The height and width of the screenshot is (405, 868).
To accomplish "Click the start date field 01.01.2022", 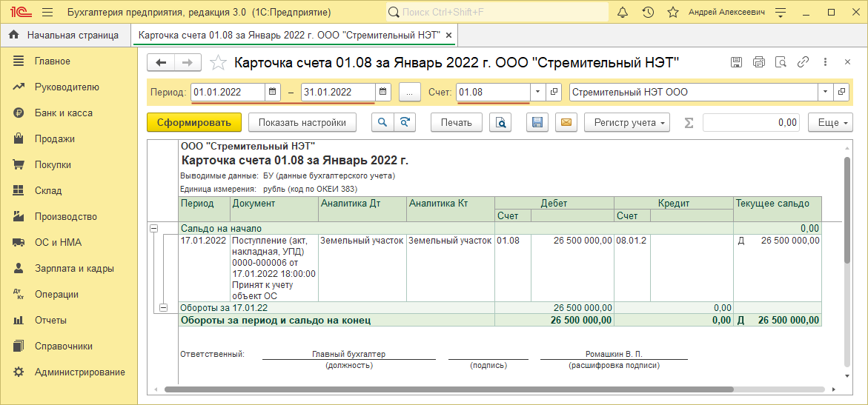I will coord(228,93).
